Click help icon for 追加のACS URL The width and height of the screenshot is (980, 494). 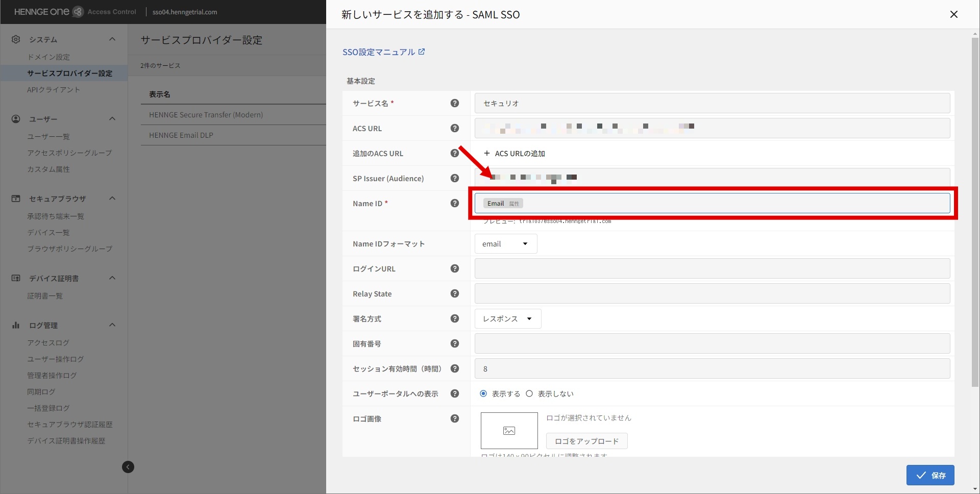point(455,153)
